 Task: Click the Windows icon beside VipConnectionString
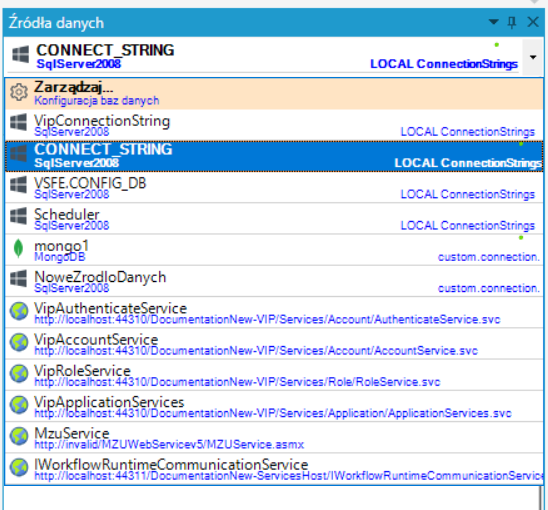pos(19,122)
